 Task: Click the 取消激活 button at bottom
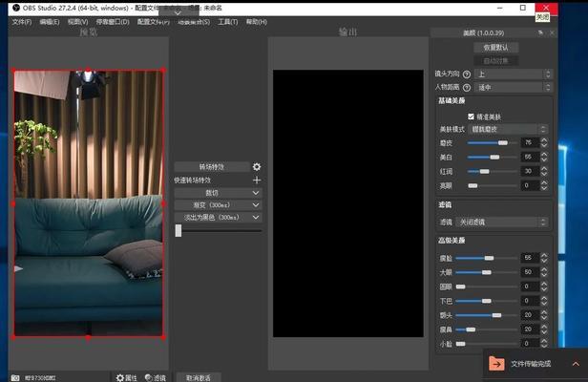[199, 377]
